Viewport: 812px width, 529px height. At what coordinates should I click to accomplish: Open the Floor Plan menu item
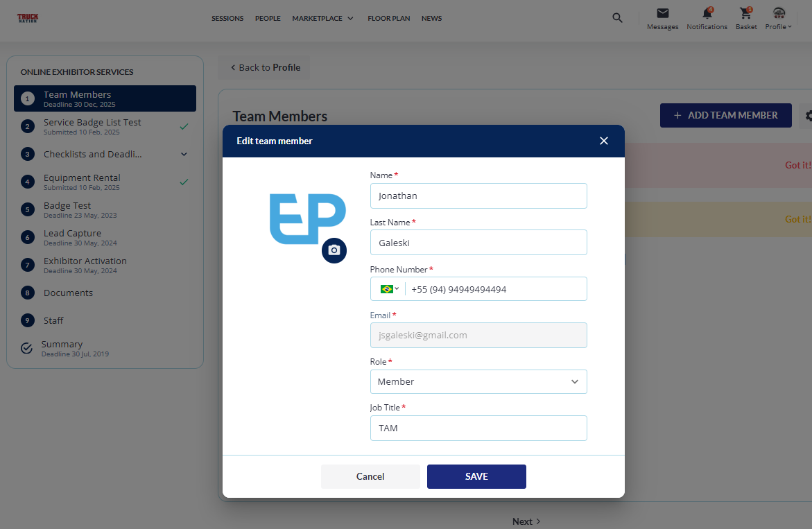point(388,18)
